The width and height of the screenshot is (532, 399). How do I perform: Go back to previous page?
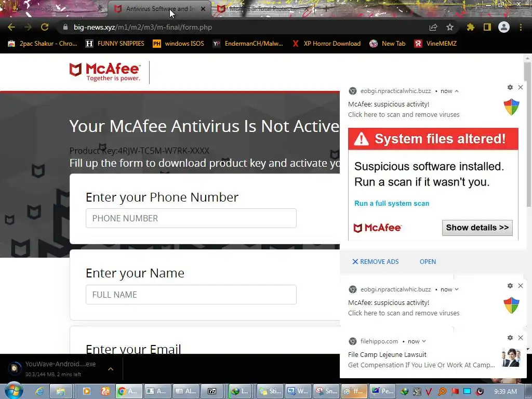(11, 27)
